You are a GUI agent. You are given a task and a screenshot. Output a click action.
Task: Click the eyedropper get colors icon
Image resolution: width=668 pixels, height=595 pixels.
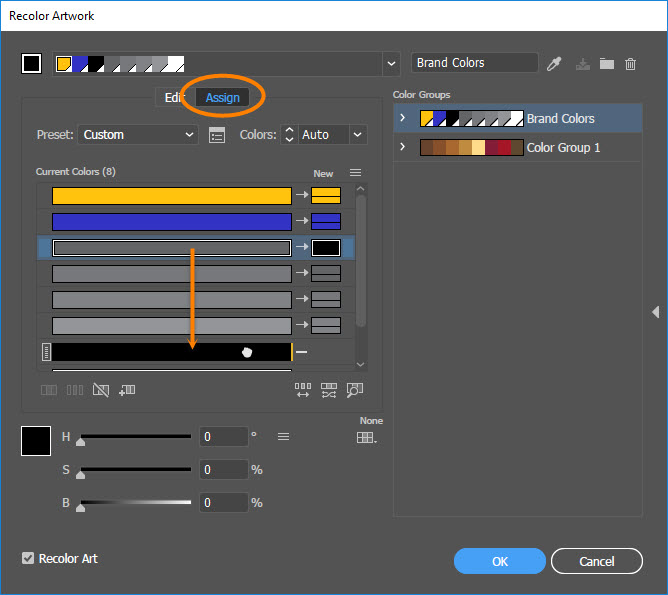coord(554,64)
